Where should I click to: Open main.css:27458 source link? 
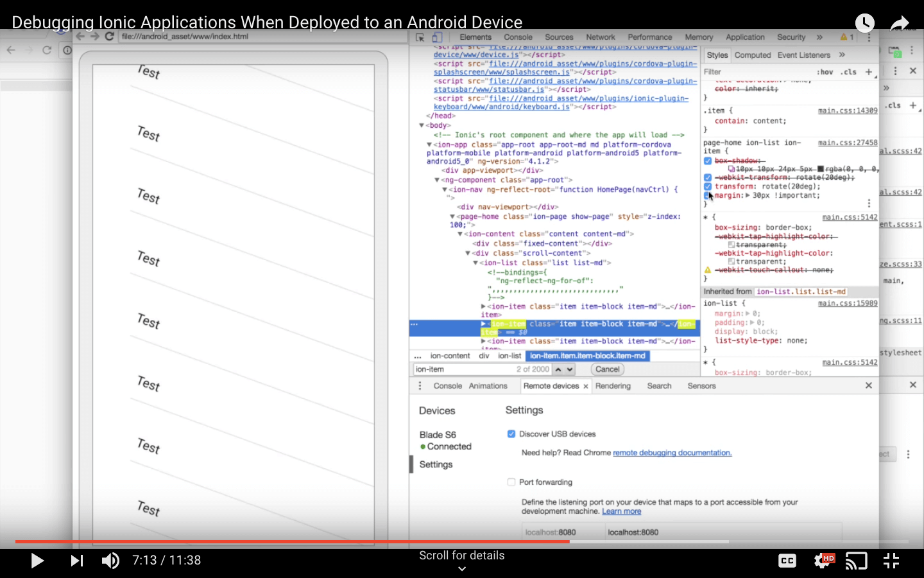click(848, 143)
